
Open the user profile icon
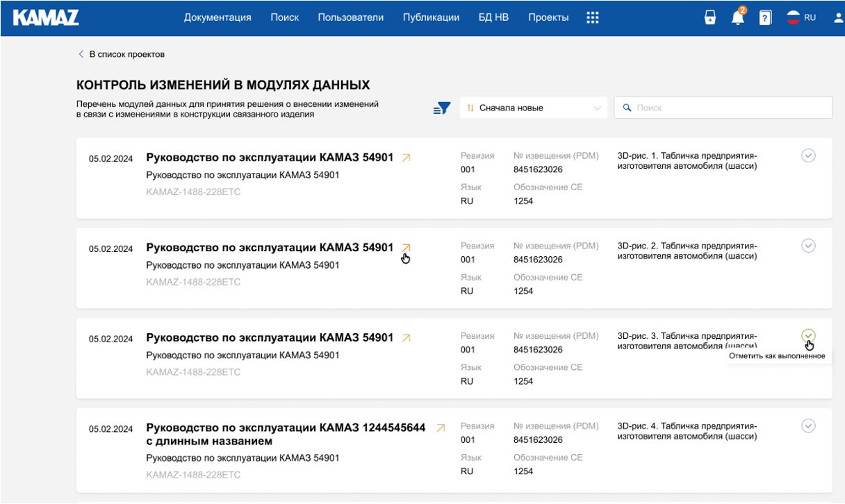point(838,18)
